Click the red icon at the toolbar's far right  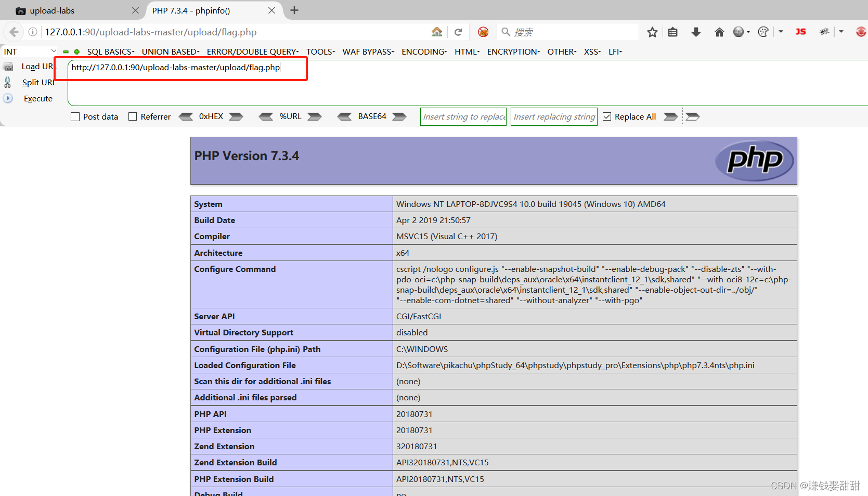[x=861, y=32]
